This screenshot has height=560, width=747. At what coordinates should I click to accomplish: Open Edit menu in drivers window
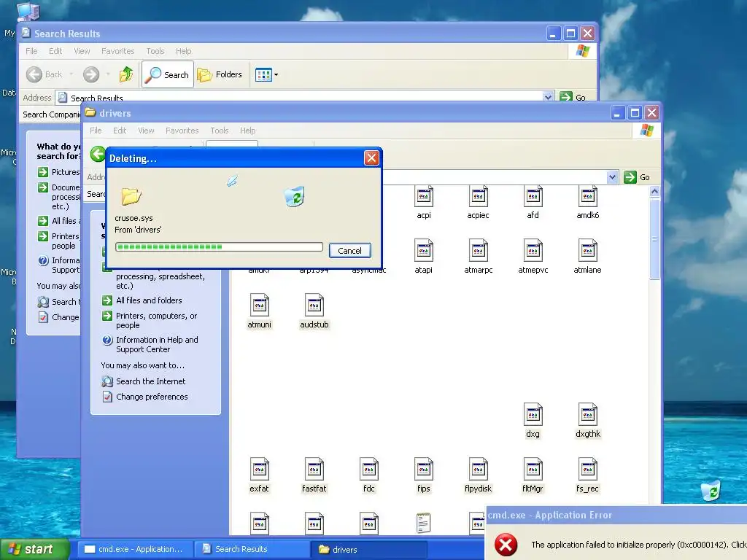coord(120,131)
